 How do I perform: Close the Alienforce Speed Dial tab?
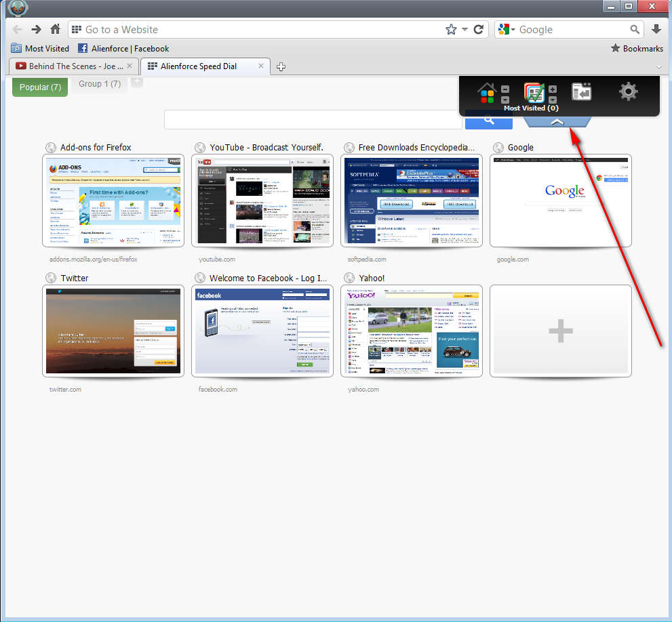click(x=260, y=66)
